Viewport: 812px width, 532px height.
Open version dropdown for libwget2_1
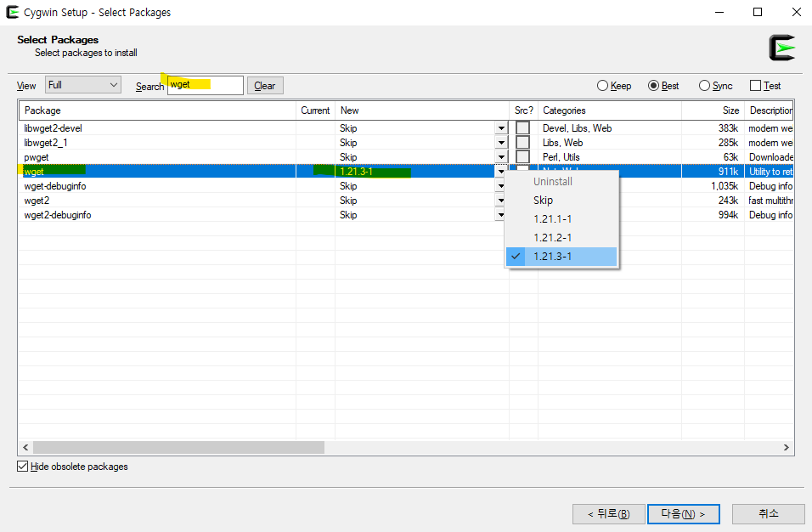point(501,143)
